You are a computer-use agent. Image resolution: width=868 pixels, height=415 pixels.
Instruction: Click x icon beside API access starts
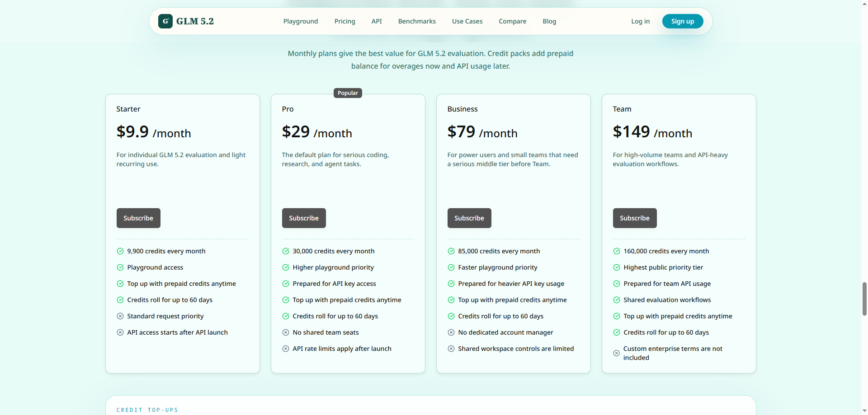(x=120, y=332)
